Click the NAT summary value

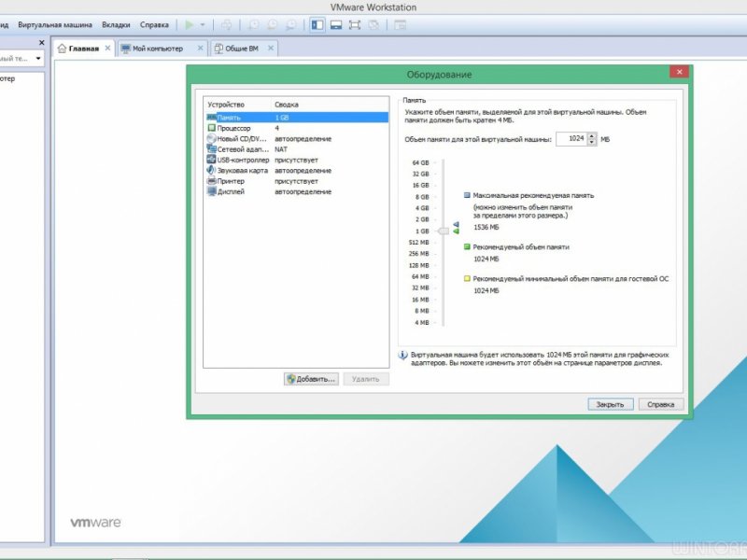pyautogui.click(x=281, y=149)
